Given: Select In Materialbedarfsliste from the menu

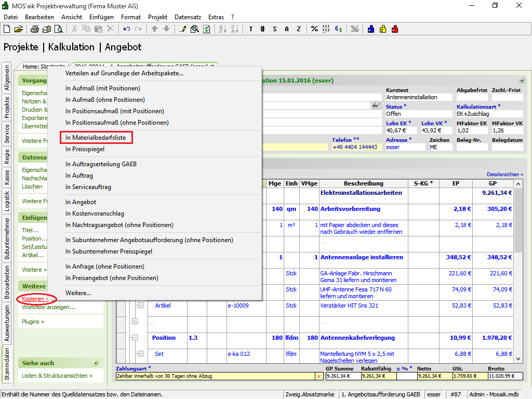Looking at the screenshot, I should (96, 138).
